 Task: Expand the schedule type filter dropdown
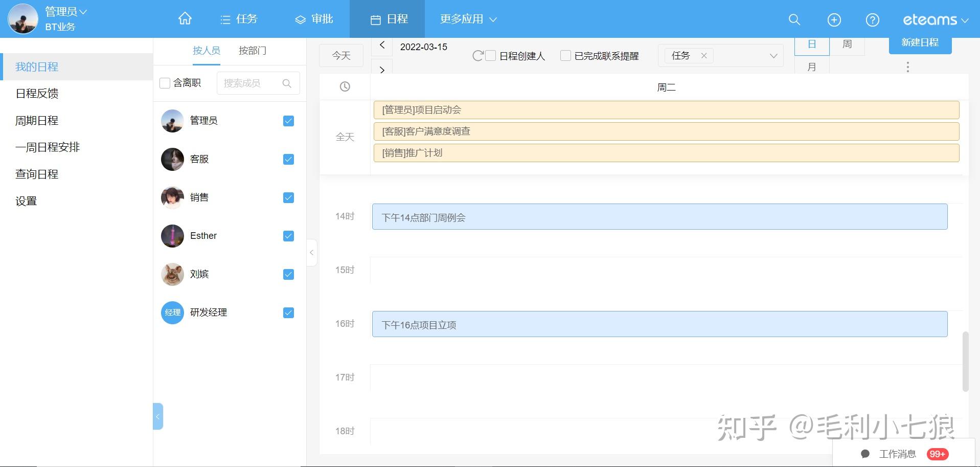tap(773, 56)
